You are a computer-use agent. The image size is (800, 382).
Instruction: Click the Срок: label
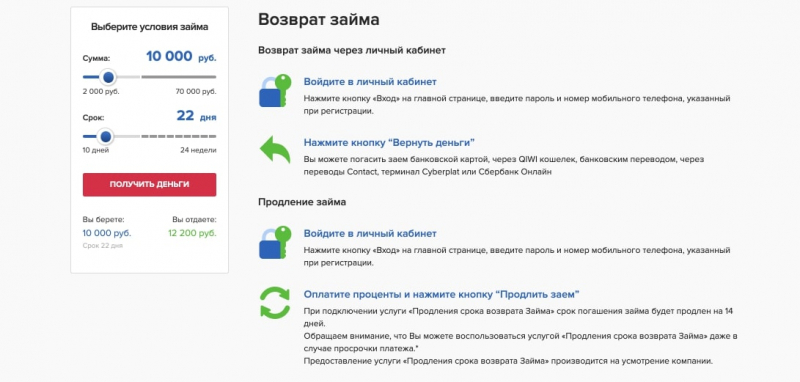tap(93, 118)
